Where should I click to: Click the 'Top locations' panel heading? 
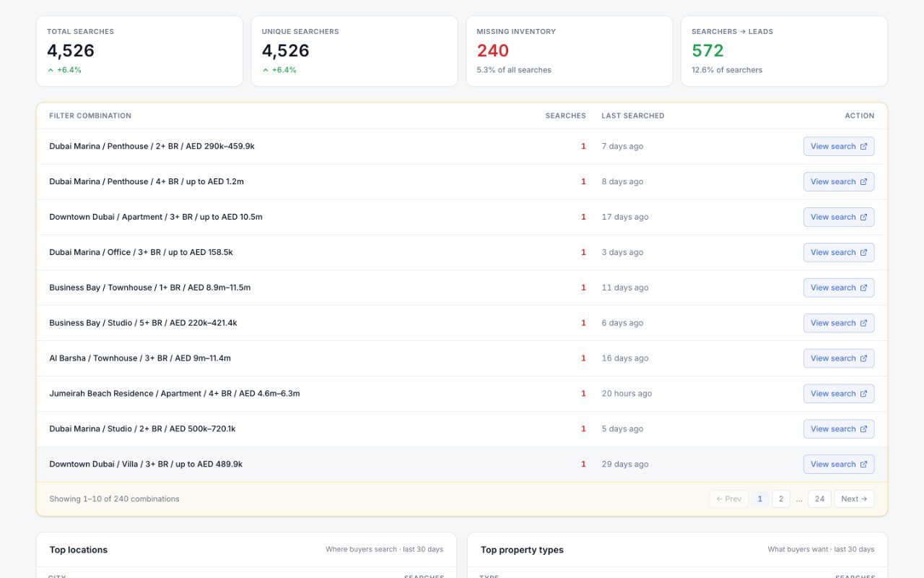[x=78, y=550]
